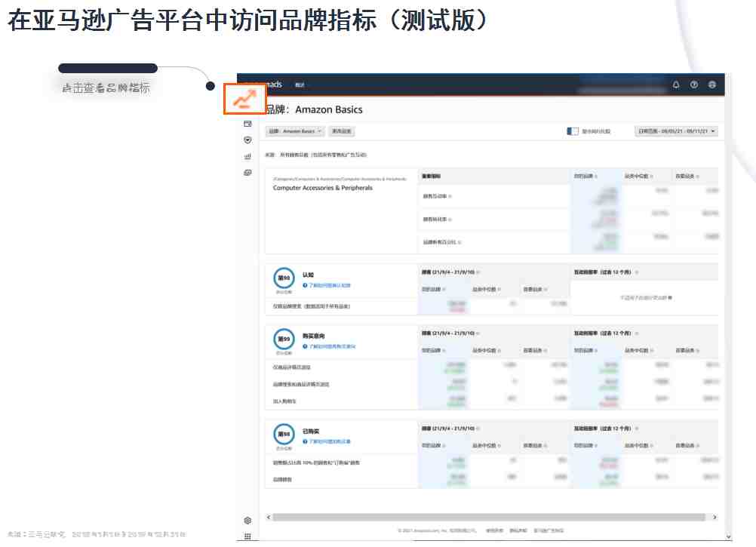Click the 购买意向 section title
The image size is (756, 547).
click(313, 336)
